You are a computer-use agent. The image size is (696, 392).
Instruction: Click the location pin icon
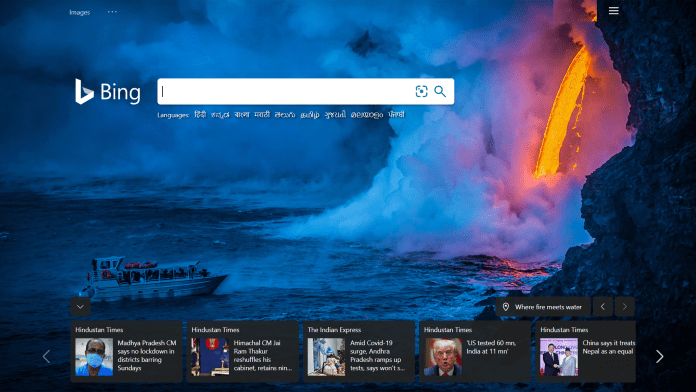pos(506,307)
